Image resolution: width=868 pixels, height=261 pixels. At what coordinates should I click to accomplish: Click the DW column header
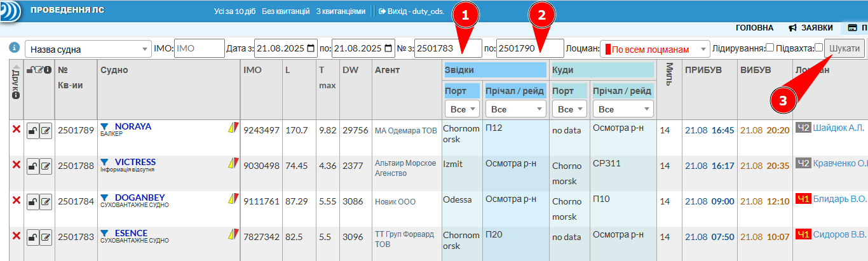[x=349, y=70]
